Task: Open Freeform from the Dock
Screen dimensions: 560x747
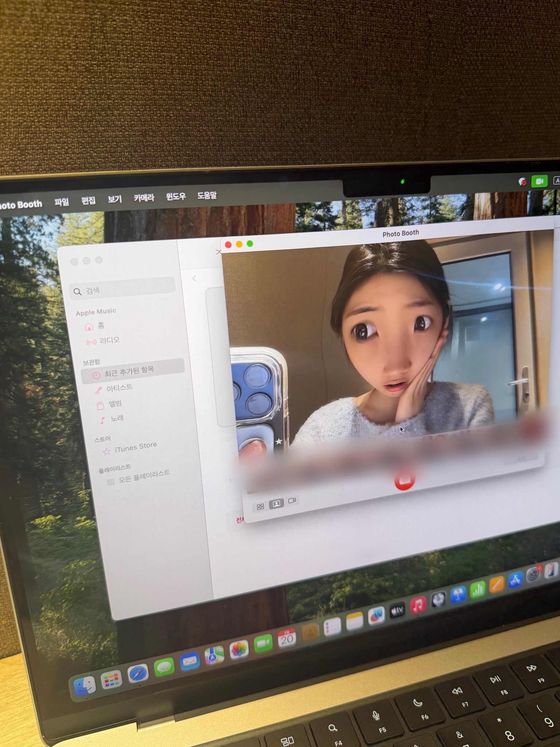Action: click(376, 616)
